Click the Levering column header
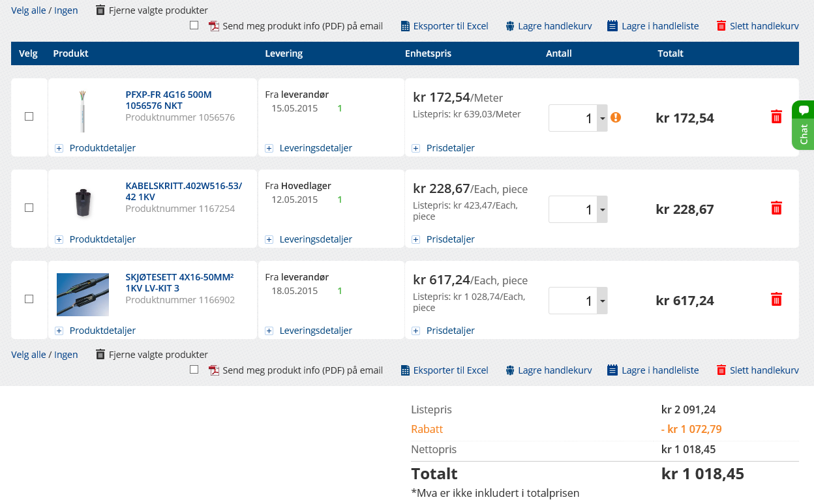Viewport: 814px width, 504px height. pyautogui.click(x=284, y=53)
